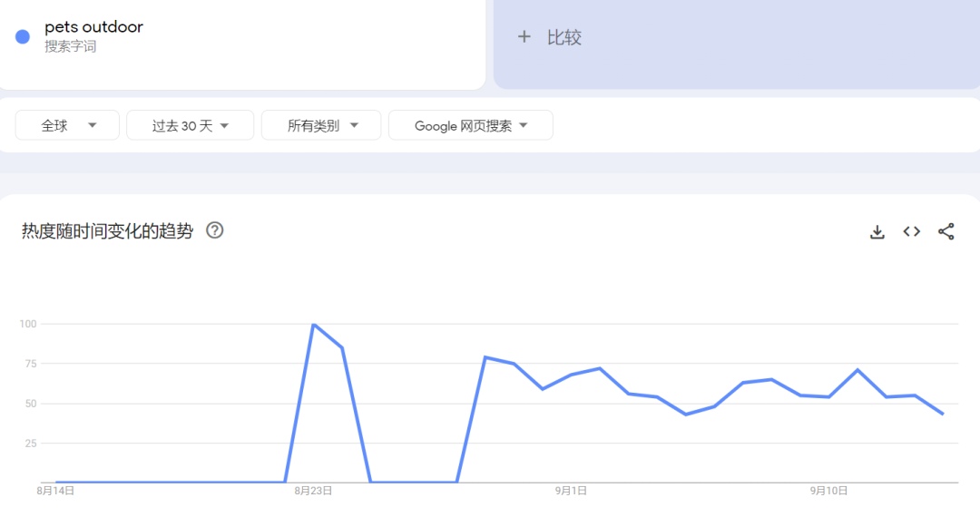
Task: Click the 搜索字词 label under the term
Action: click(x=70, y=46)
